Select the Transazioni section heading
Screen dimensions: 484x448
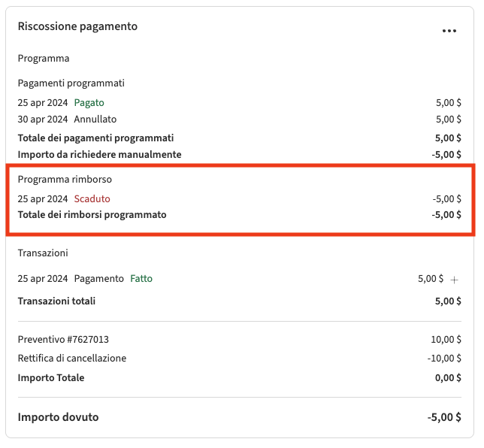click(x=43, y=253)
